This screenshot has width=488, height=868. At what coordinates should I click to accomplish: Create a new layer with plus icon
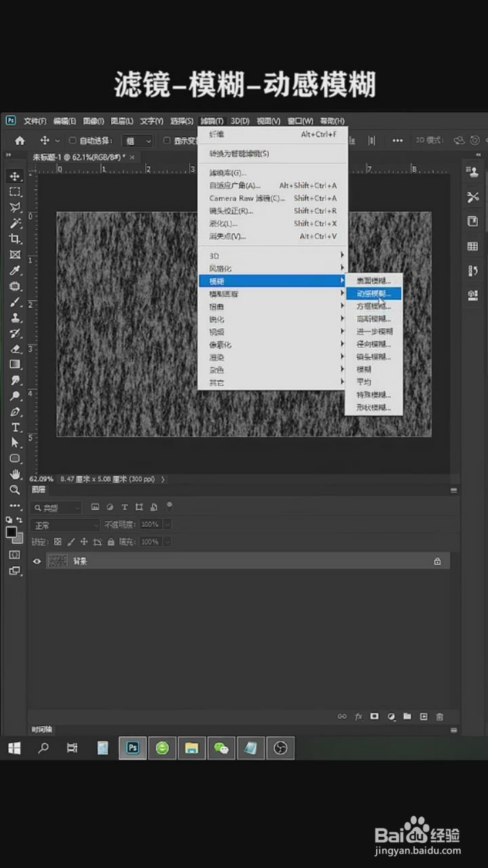pyautogui.click(x=424, y=716)
